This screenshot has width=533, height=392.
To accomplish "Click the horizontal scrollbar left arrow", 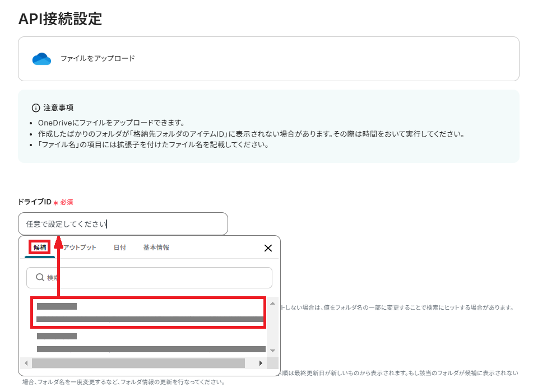I will point(25,363).
